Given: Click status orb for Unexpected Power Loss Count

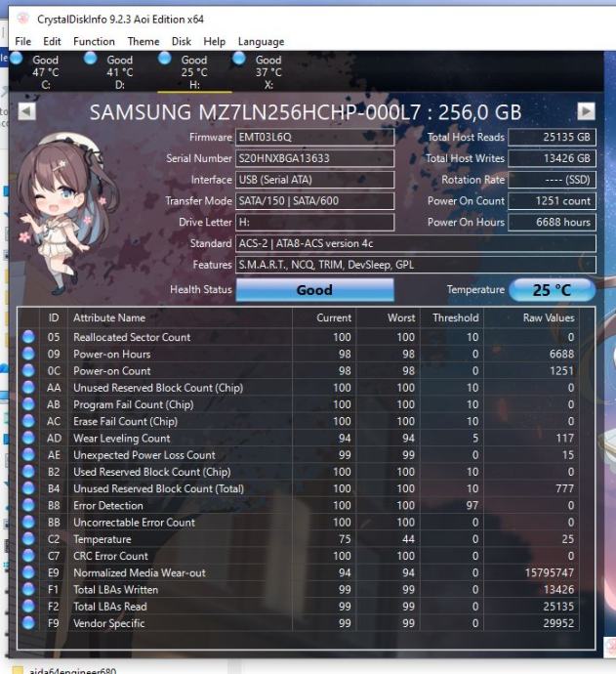Looking at the screenshot, I should pos(28,454).
